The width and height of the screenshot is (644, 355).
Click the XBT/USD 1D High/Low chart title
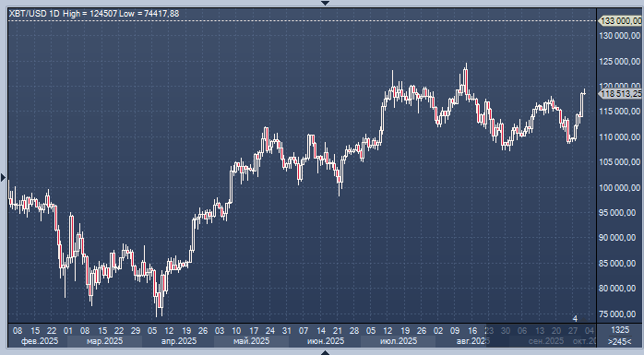tap(94, 14)
